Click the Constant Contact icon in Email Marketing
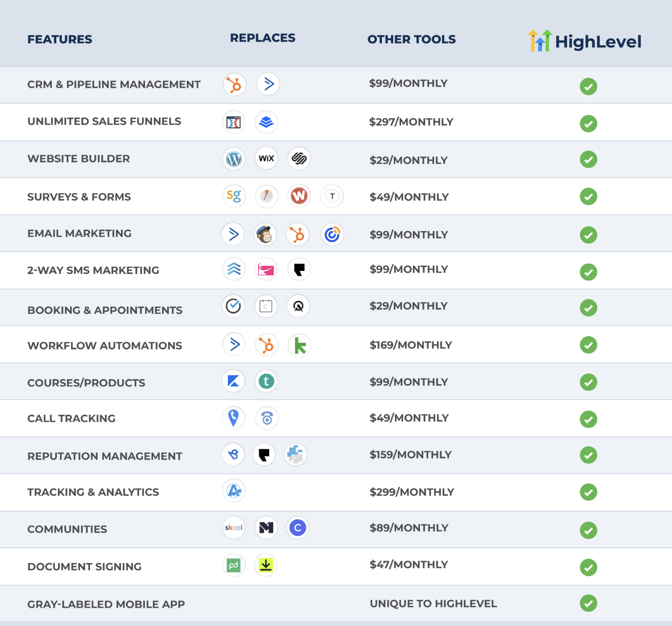The height and width of the screenshot is (626, 672). click(332, 234)
